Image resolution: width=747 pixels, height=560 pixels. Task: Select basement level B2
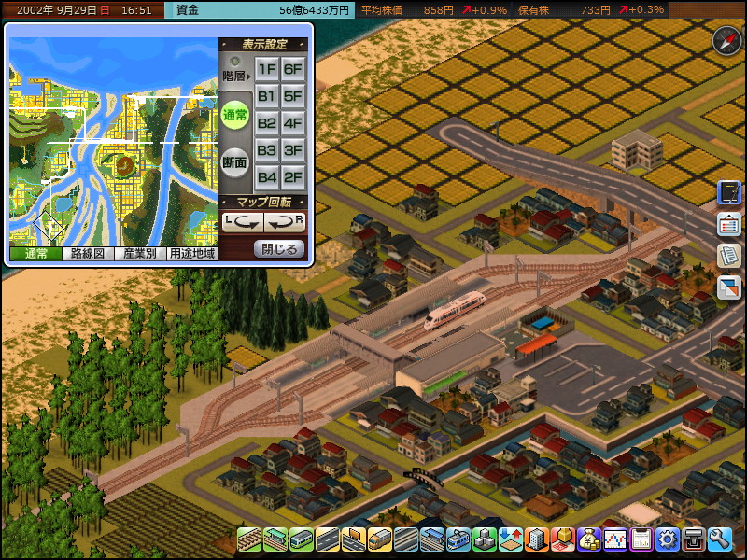(x=266, y=124)
